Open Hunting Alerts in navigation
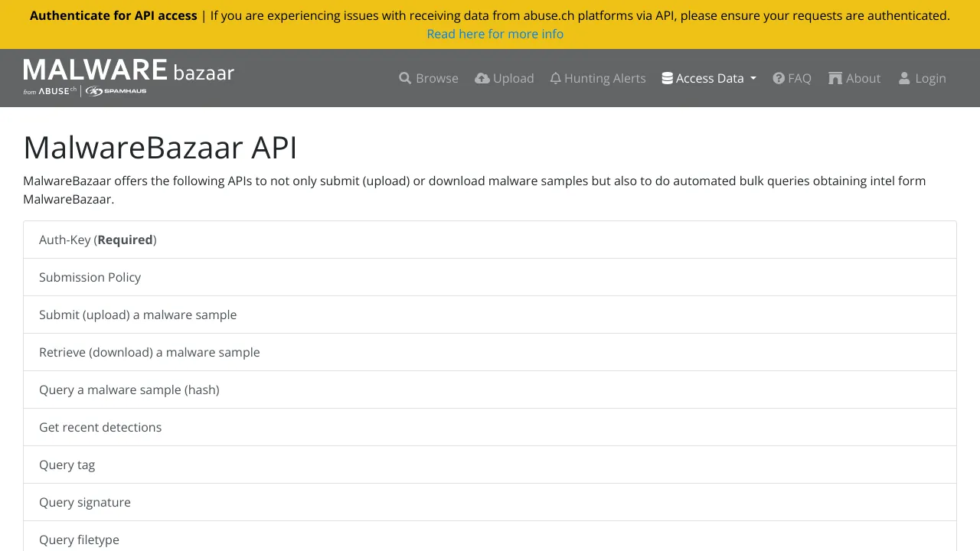Viewport: 980px width, 551px height. pos(598,78)
